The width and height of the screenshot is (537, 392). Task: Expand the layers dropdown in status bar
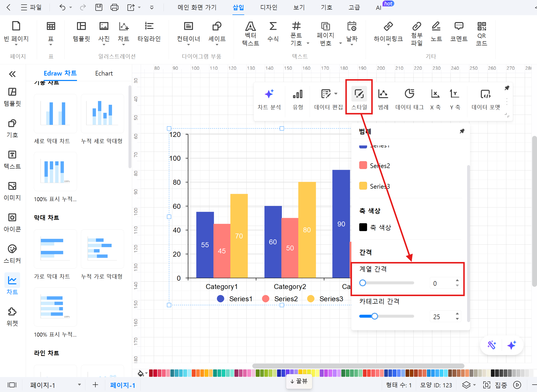click(474, 385)
